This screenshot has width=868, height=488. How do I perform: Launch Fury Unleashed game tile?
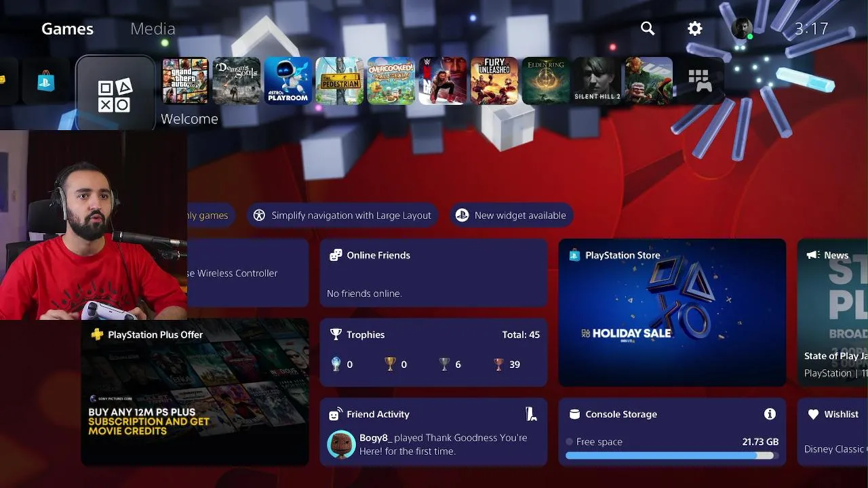coord(494,81)
